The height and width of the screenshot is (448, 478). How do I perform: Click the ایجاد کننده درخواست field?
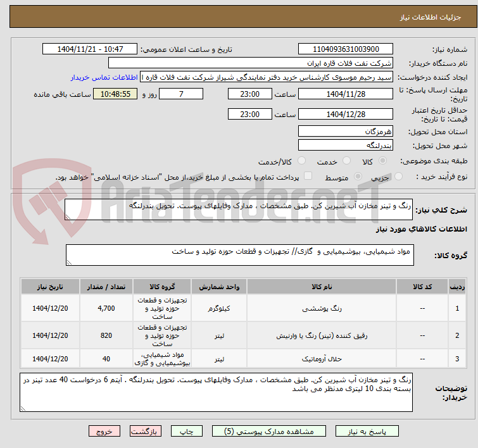coord(267,77)
